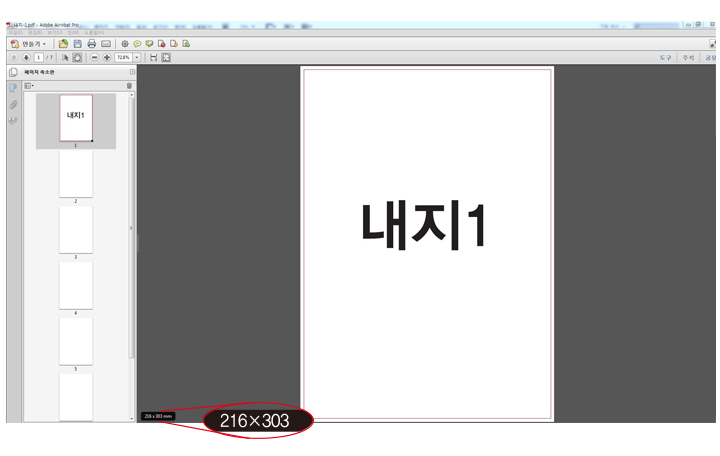Delete selected page with trash icon
This screenshot has height=456, width=720.
(129, 86)
